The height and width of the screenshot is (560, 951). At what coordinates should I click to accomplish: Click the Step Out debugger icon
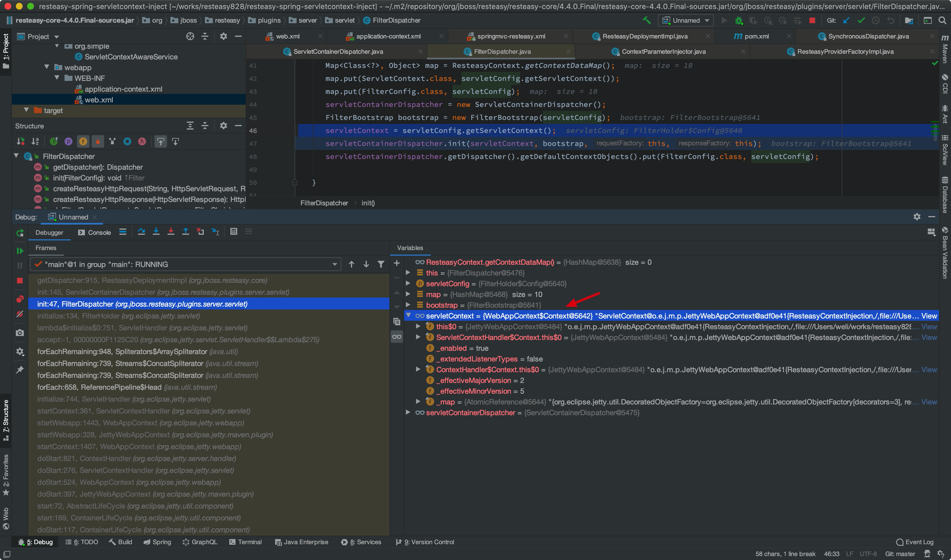(x=185, y=232)
